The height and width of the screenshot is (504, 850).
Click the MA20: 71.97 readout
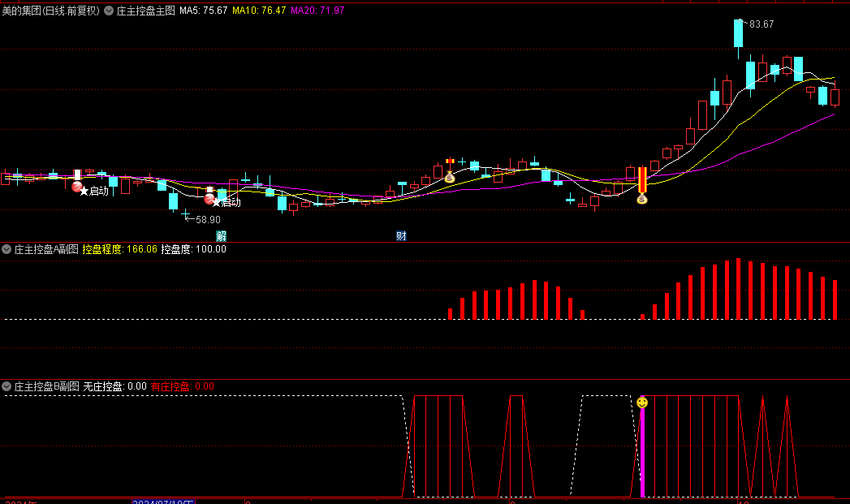pos(317,11)
